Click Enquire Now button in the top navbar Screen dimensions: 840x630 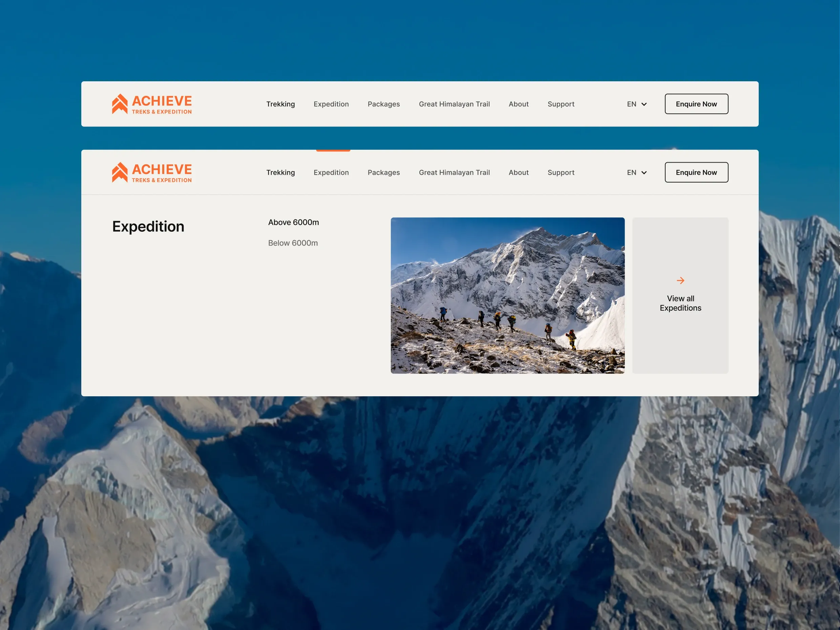(696, 104)
